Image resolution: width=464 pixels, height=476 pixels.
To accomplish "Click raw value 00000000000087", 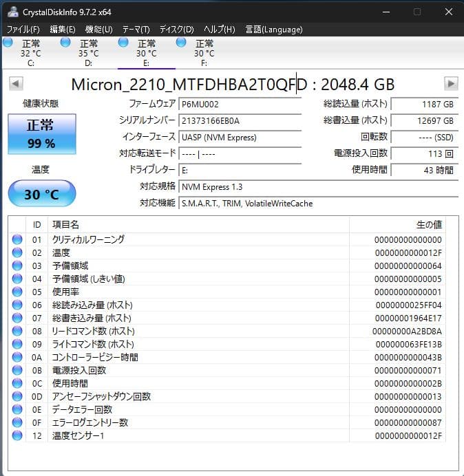I will tap(408, 422).
